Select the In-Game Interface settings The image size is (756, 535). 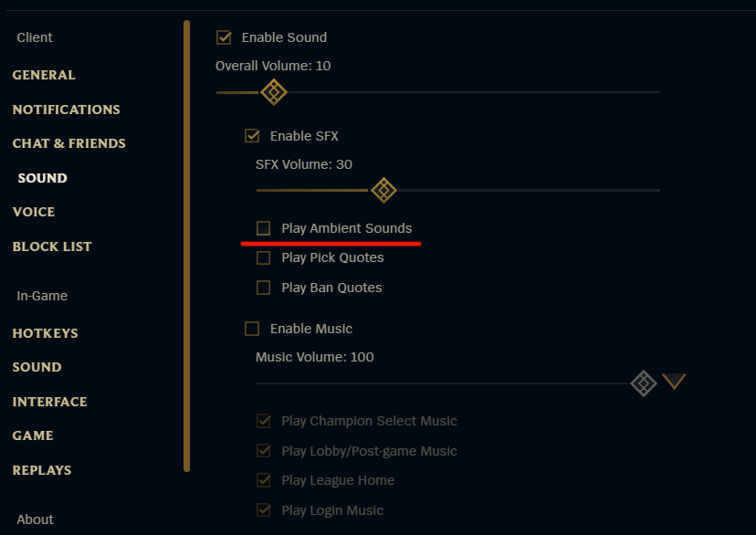coord(49,402)
